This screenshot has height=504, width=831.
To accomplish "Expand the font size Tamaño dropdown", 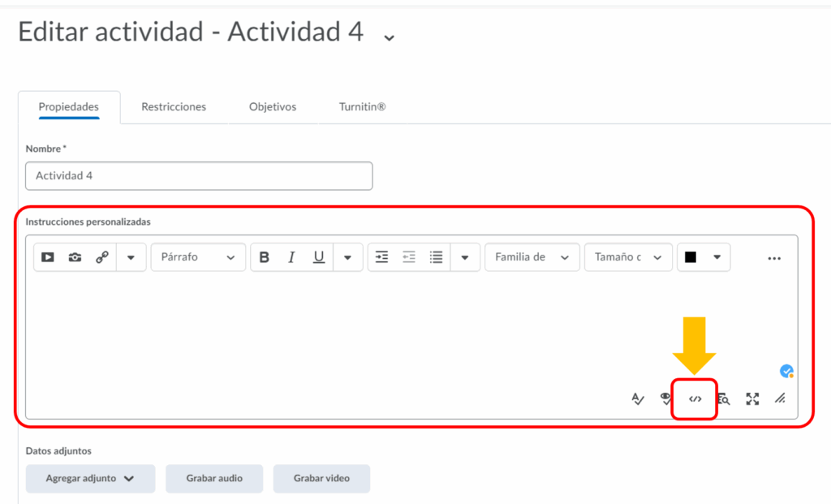I will (628, 257).
